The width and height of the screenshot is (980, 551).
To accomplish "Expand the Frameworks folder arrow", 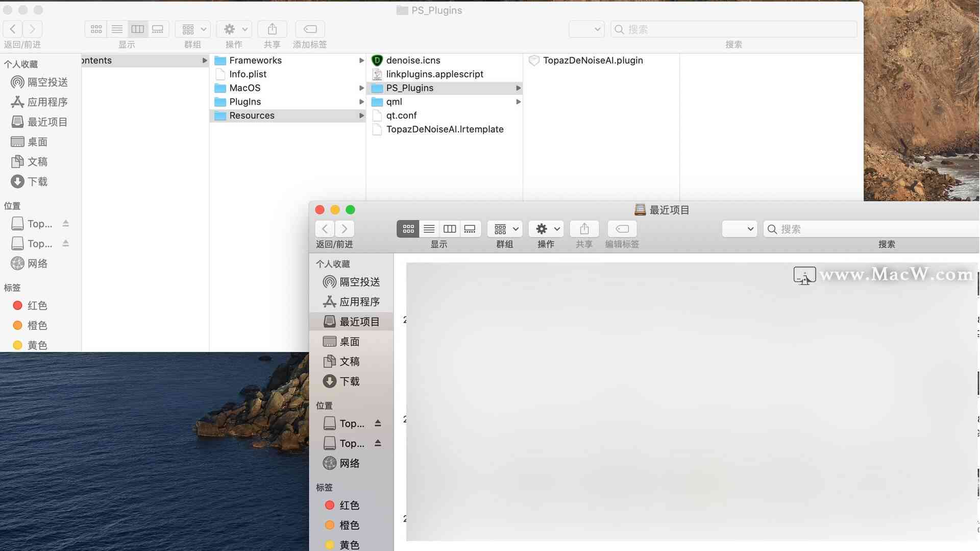I will point(361,60).
